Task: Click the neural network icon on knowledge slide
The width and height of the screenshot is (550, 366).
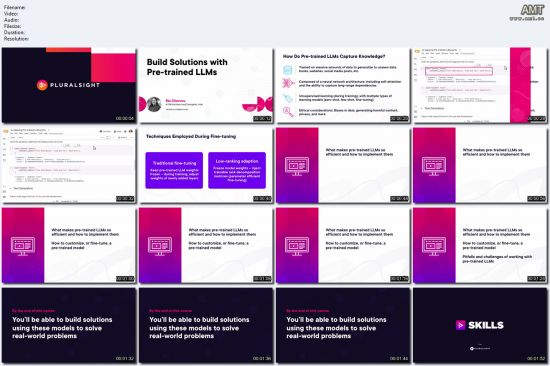Action: pos(288,83)
